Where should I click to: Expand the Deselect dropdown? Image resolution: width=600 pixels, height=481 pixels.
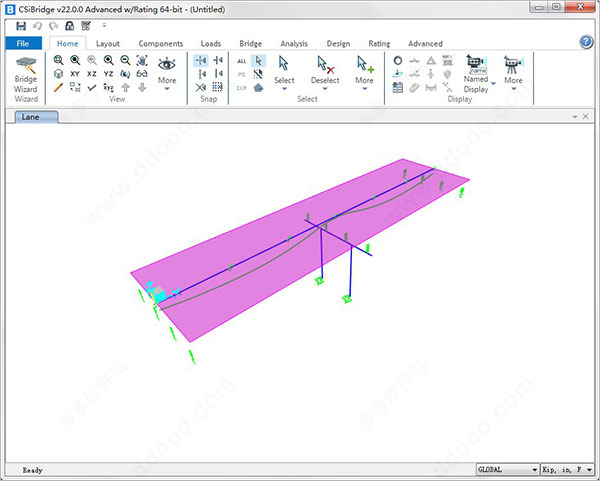click(x=325, y=74)
